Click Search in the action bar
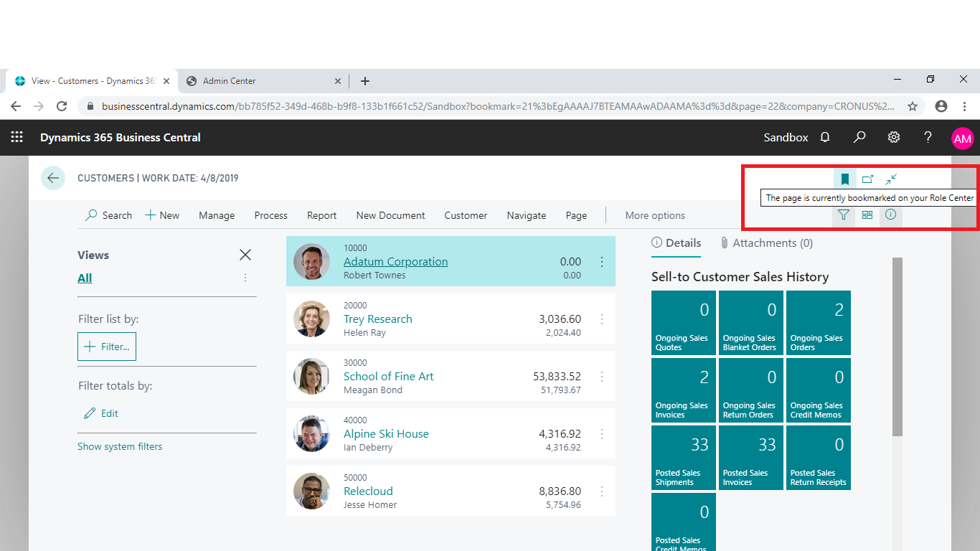The height and width of the screenshot is (551, 980). tap(109, 215)
